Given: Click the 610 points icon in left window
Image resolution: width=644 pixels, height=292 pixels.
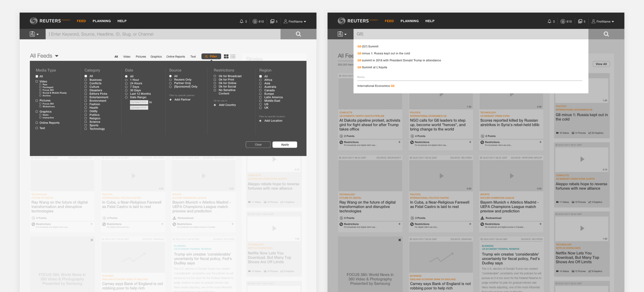Looking at the screenshot, I should (255, 21).
